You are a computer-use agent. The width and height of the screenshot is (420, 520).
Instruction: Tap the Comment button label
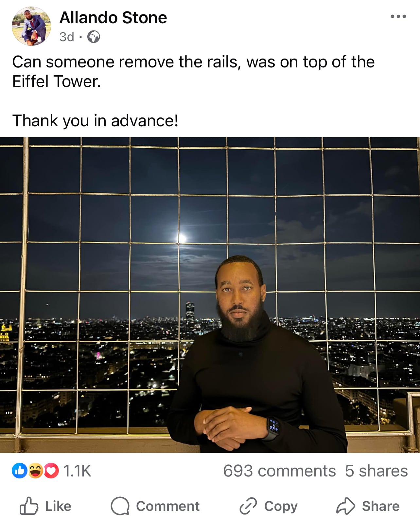(167, 506)
